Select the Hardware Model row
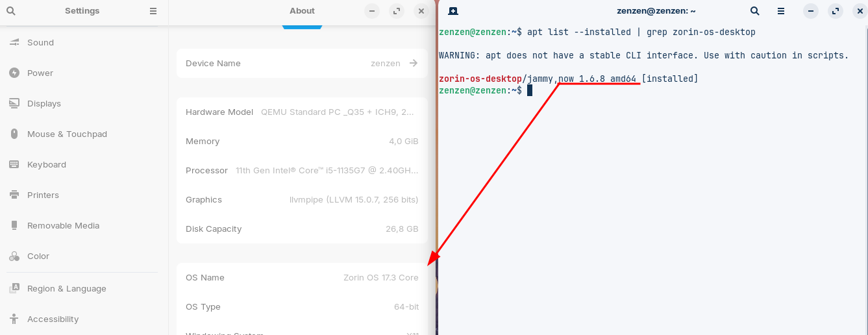Image resolution: width=868 pixels, height=335 pixels. 302,112
